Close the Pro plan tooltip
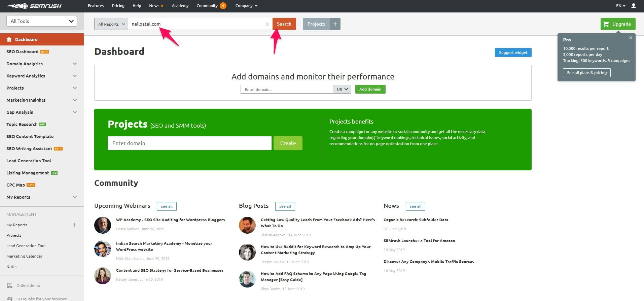Image resolution: width=644 pixels, height=301 pixels. click(631, 38)
